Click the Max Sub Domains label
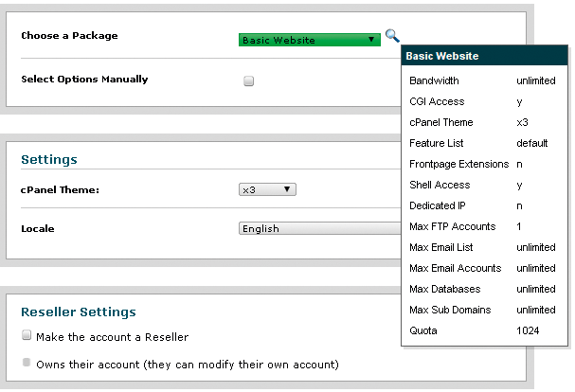Viewport: 575px width, 392px height. [450, 311]
